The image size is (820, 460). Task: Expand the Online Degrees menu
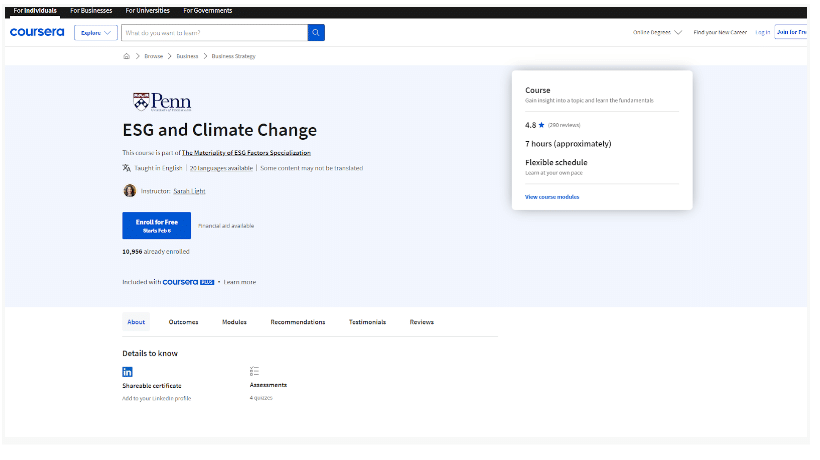point(657,32)
